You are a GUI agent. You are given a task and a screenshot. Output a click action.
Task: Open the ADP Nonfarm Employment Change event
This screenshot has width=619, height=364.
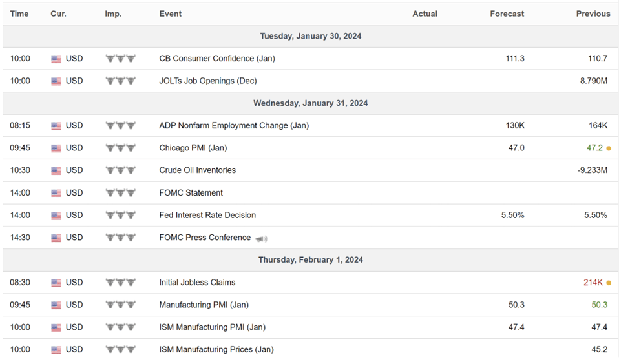pyautogui.click(x=234, y=125)
